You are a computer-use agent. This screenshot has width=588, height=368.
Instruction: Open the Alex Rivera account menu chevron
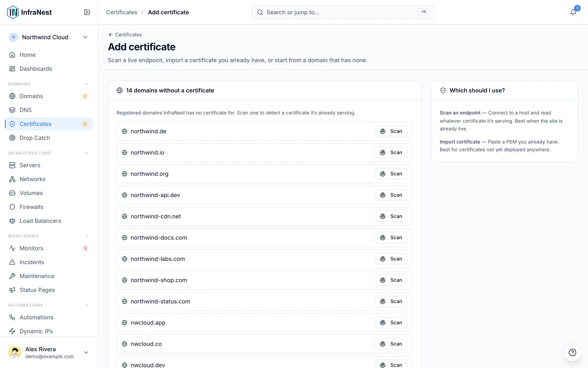coord(86,352)
